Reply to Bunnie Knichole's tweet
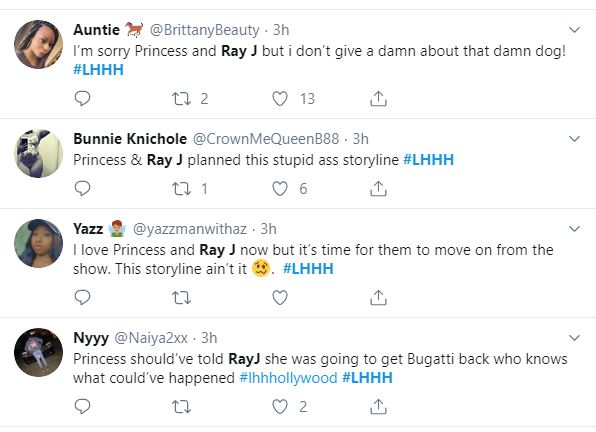The height and width of the screenshot is (432, 596). point(82,188)
